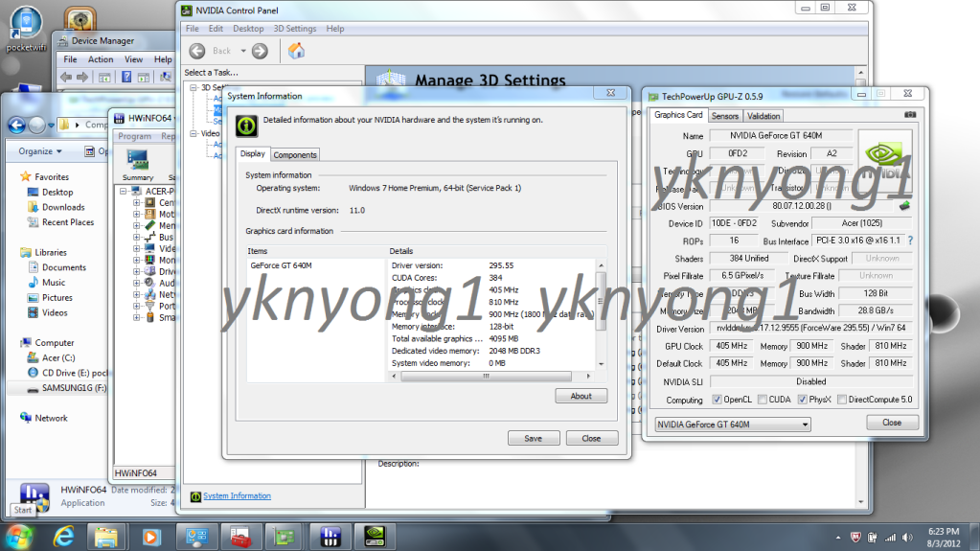Click the Back arrow in NVIDIA Control Panel
The width and height of the screenshot is (980, 551).
[x=197, y=51]
